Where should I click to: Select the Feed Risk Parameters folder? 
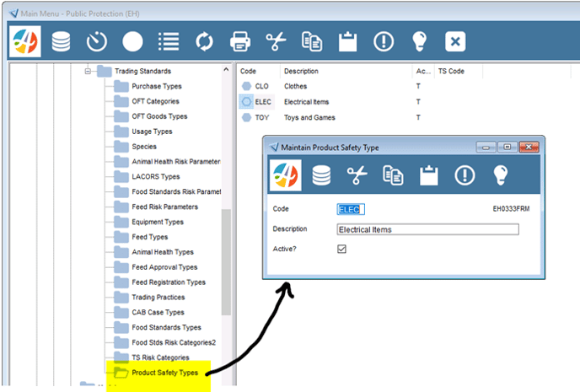164,207
